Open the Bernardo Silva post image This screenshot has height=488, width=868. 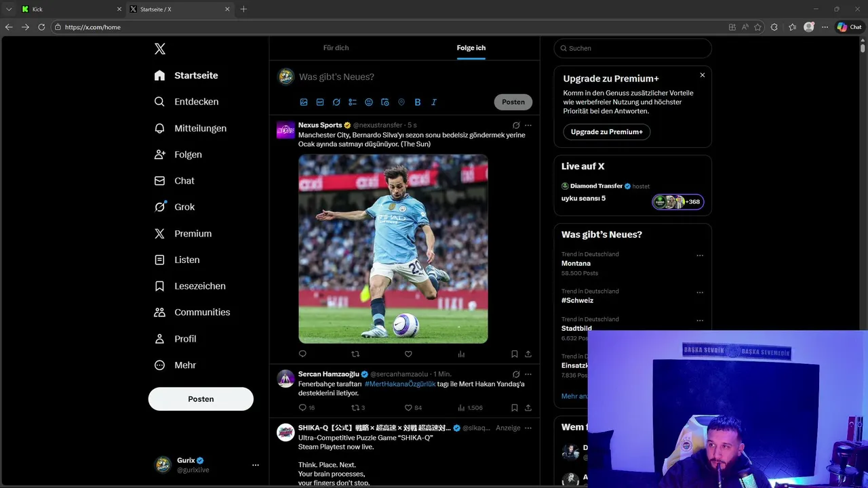[393, 249]
